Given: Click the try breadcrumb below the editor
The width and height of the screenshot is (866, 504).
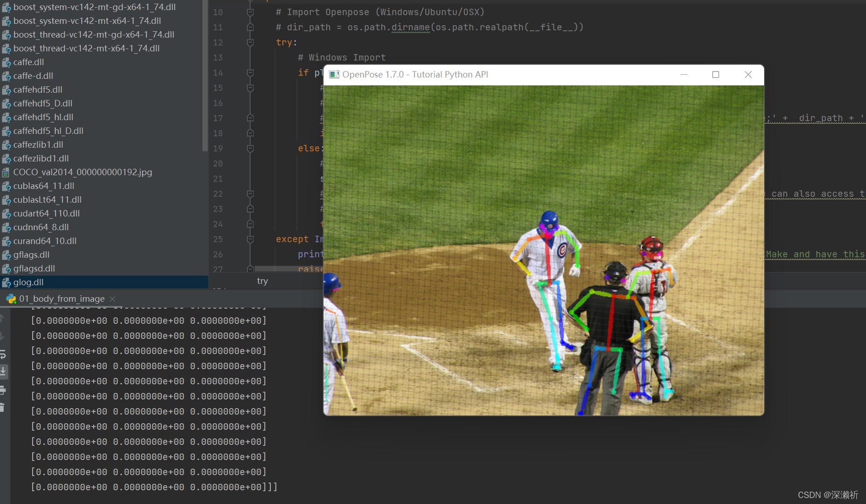Looking at the screenshot, I should pyautogui.click(x=262, y=281).
